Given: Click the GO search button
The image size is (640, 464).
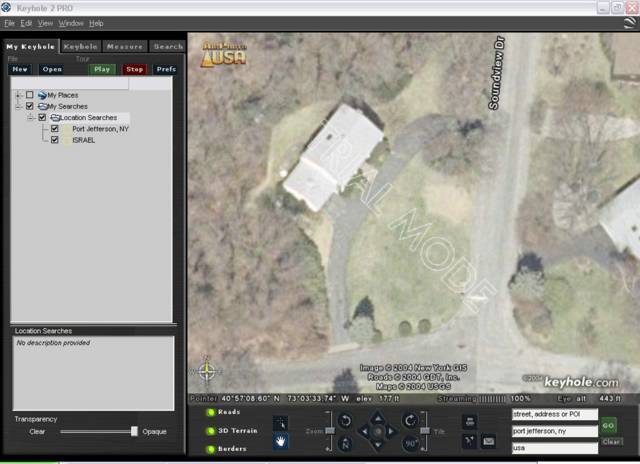Looking at the screenshot, I should [x=609, y=425].
